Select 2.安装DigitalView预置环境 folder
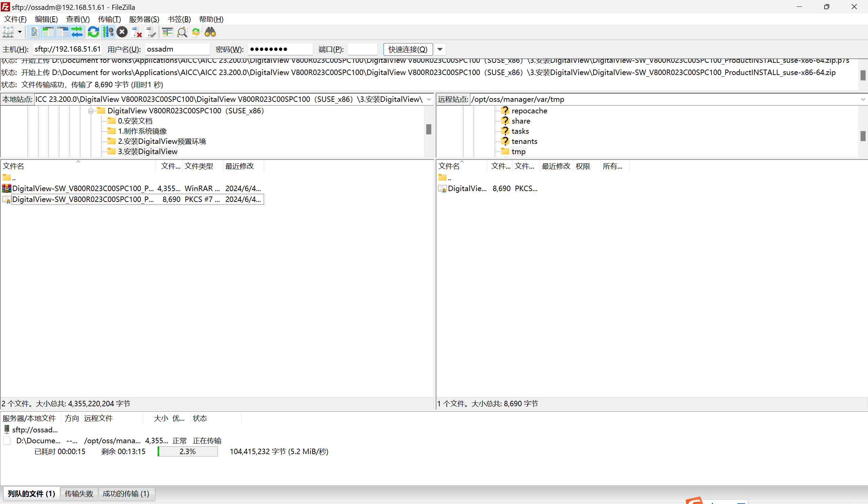Screen dimensions: 868x504 [x=162, y=141]
